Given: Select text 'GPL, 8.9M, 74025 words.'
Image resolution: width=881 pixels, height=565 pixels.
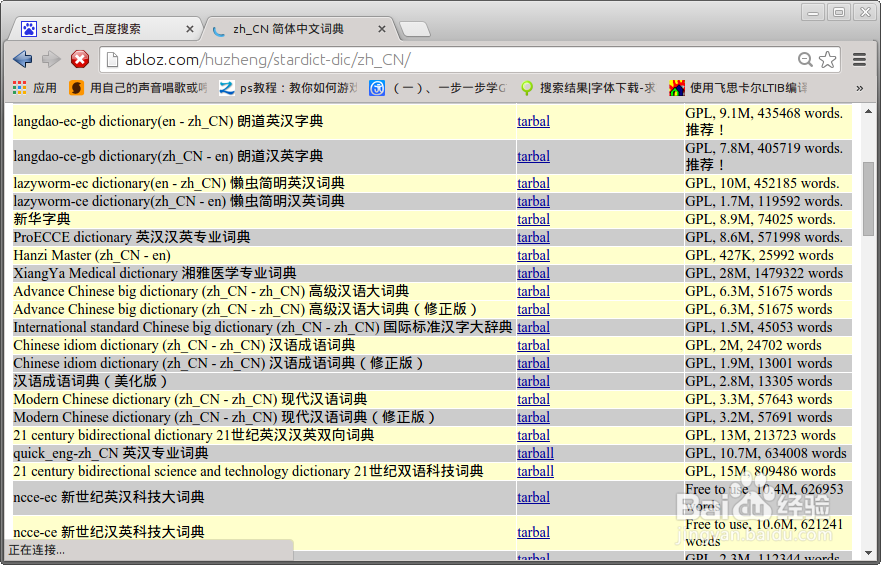Looking at the screenshot, I should pos(761,219).
